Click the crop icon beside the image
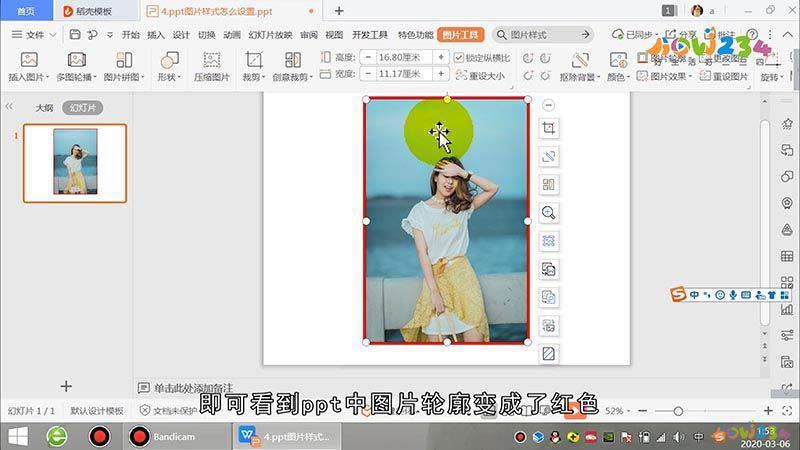 (548, 128)
